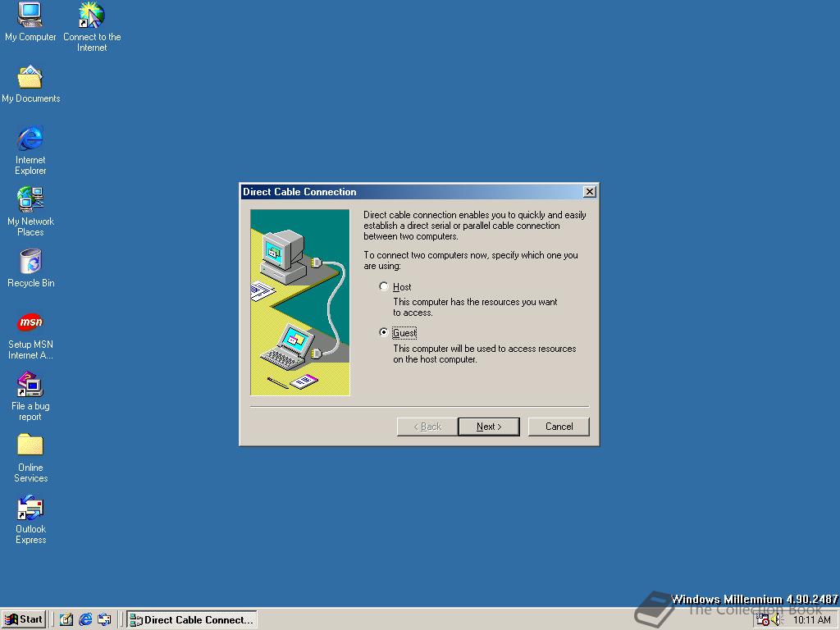The width and height of the screenshot is (840, 630).
Task: Launch Outlook Express from quick launch
Action: tap(104, 620)
